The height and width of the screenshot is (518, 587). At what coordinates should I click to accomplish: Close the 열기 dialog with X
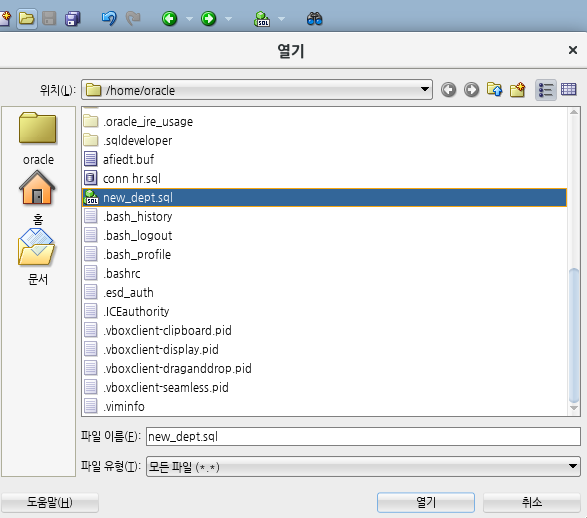pyautogui.click(x=573, y=50)
